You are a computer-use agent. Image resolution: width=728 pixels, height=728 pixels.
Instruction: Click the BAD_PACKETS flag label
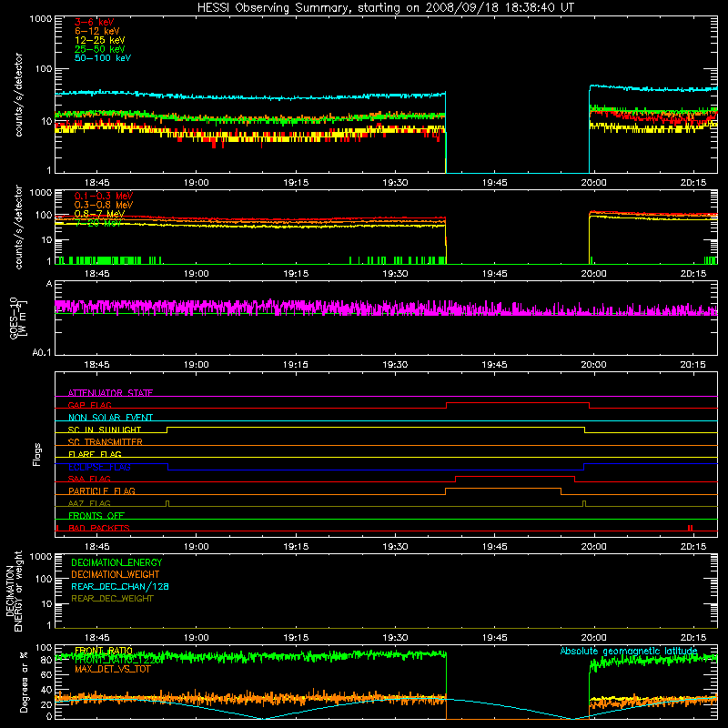(99, 528)
